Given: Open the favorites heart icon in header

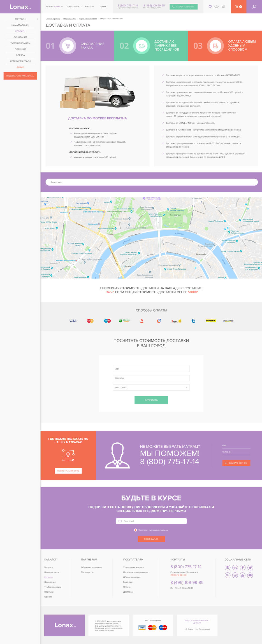Looking at the screenshot, I should coord(210,6).
